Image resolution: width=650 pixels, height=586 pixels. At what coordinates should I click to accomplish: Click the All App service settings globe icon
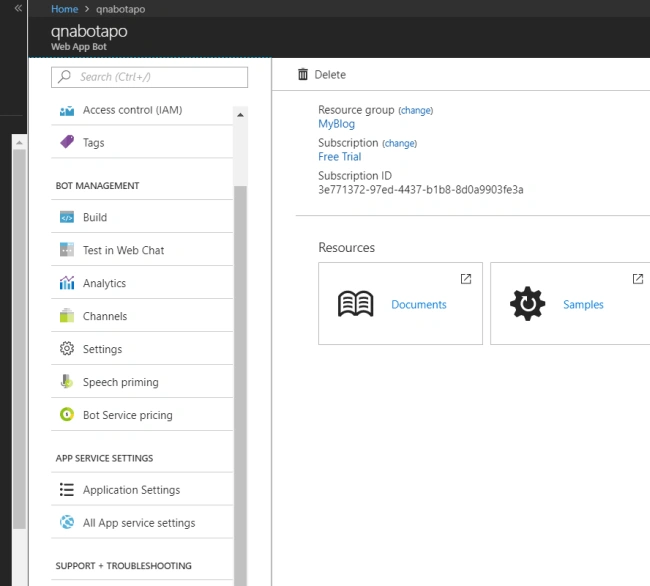[67, 522]
